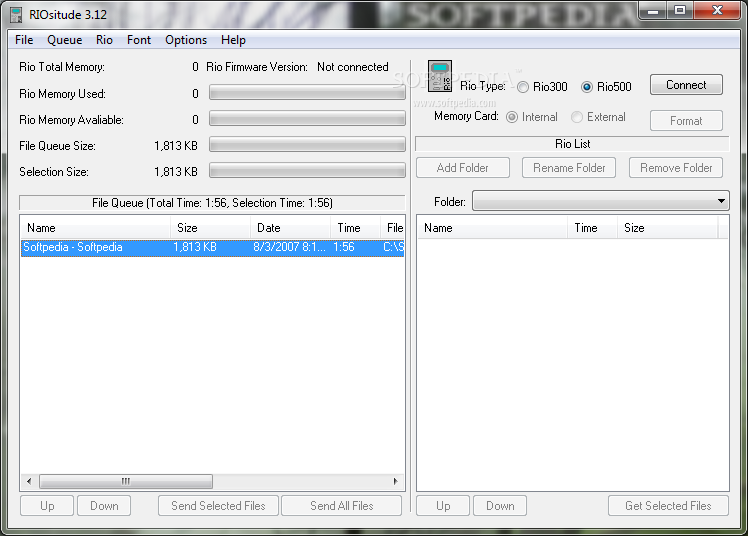Minimize the RIOsitude window
The height and width of the screenshot is (536, 748).
pos(654,11)
